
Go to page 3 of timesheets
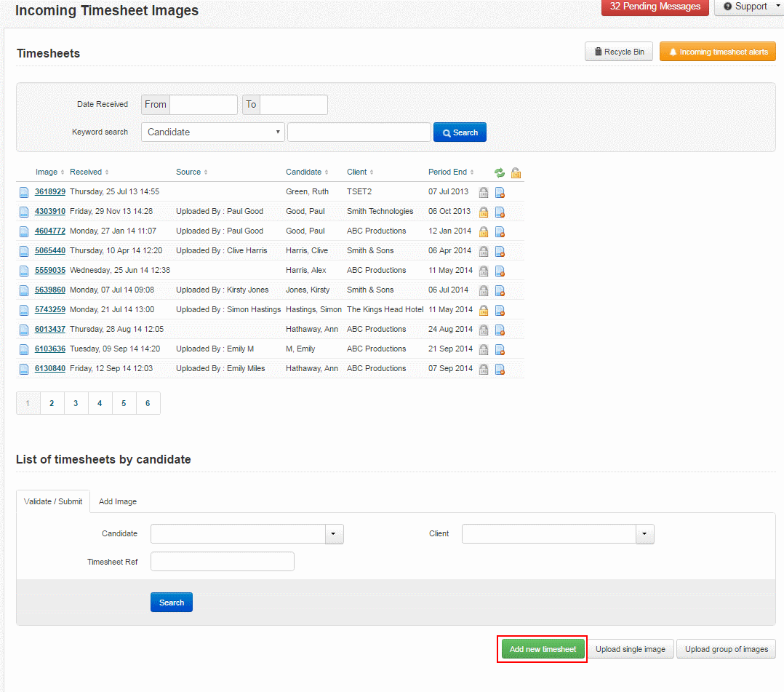coord(76,403)
